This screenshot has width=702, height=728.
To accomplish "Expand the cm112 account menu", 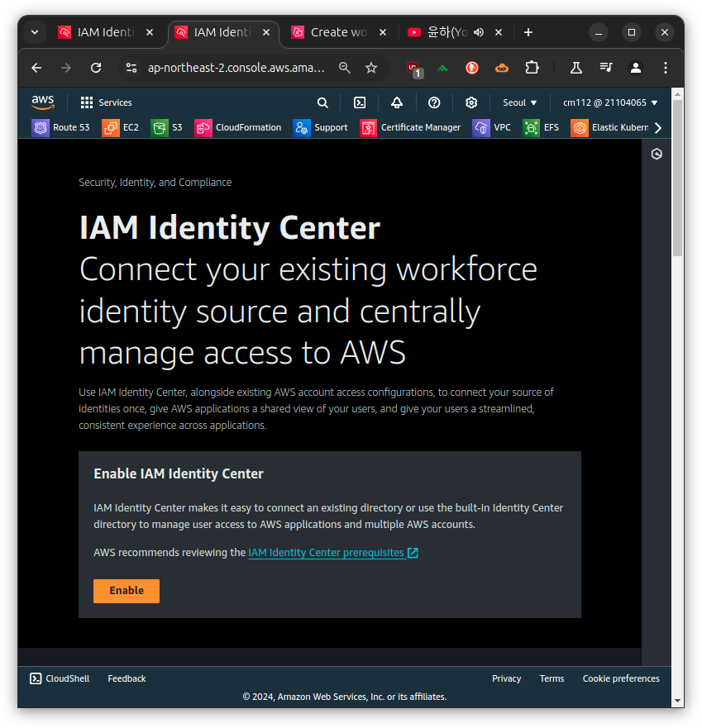I will tap(610, 102).
